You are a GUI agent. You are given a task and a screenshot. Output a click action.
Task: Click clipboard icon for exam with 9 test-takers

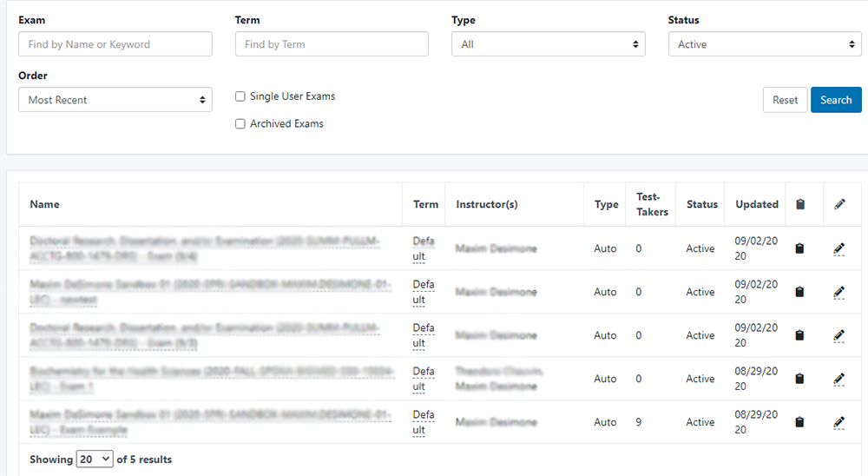click(x=799, y=422)
